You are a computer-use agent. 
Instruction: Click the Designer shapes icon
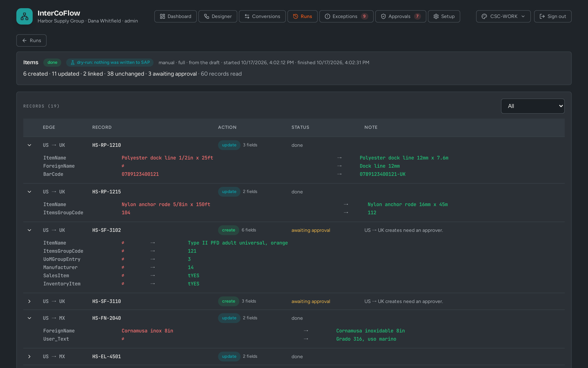(207, 16)
